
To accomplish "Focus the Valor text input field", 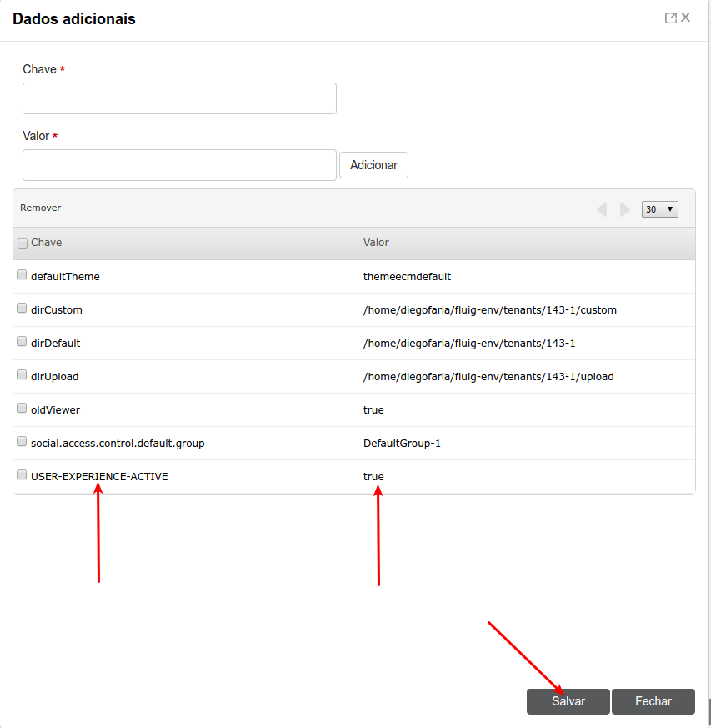I will (x=179, y=165).
